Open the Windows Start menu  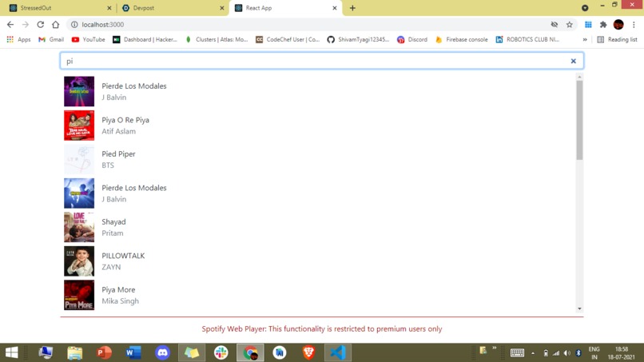tap(11, 352)
